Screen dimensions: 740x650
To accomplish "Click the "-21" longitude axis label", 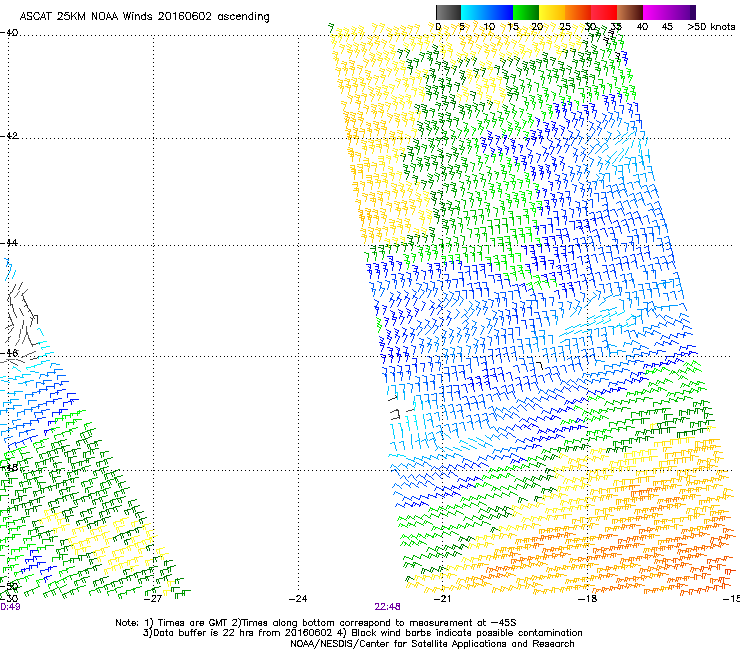I will click(x=442, y=599).
